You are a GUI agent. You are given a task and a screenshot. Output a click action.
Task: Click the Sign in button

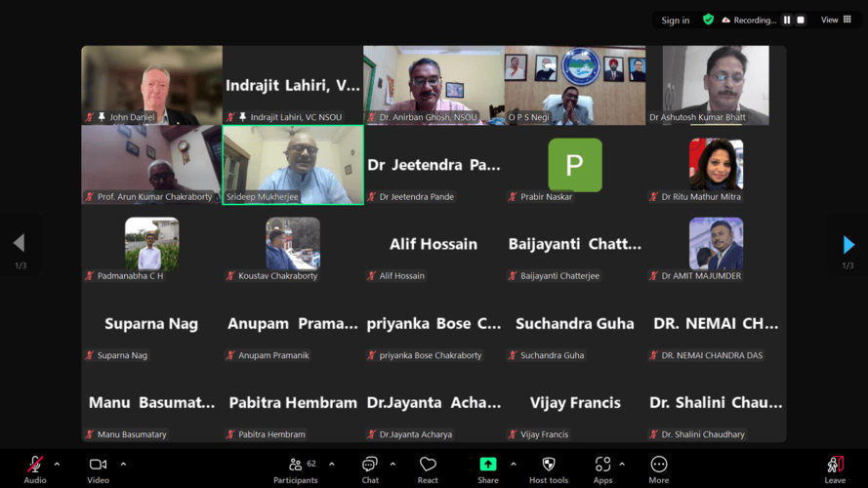tap(675, 20)
